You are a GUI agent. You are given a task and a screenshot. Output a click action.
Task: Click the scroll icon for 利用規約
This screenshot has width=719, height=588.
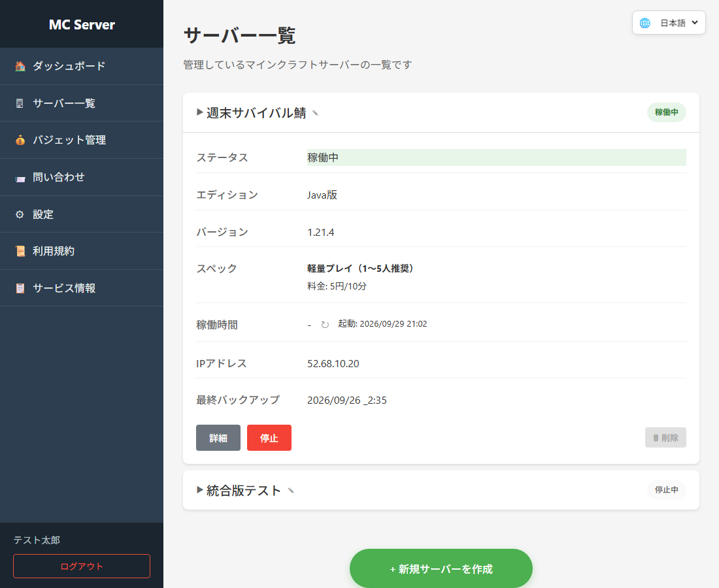tap(20, 251)
